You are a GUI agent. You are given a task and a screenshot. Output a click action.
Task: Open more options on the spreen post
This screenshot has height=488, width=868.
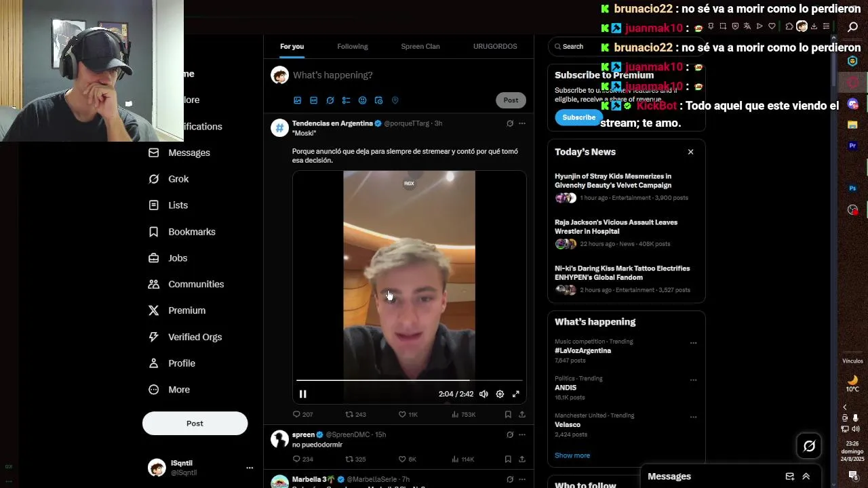(522, 434)
